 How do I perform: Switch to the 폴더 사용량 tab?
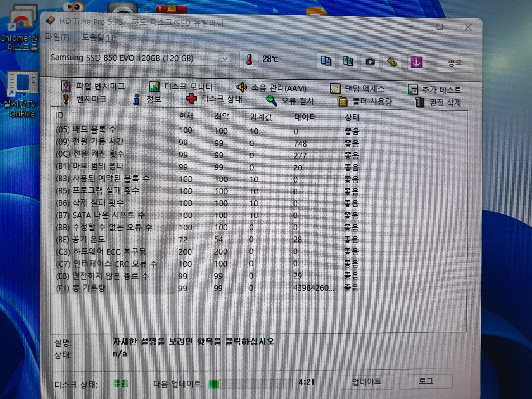pyautogui.click(x=365, y=102)
